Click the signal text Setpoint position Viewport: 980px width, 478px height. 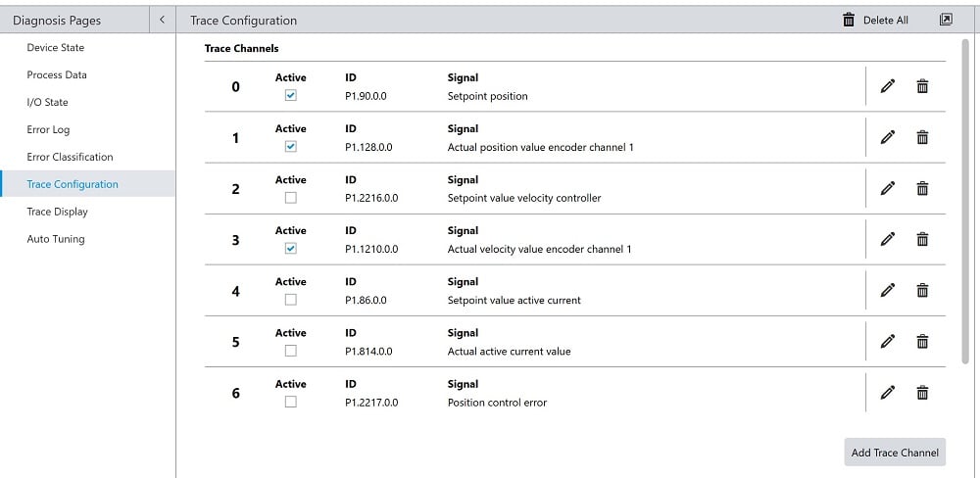click(x=487, y=96)
